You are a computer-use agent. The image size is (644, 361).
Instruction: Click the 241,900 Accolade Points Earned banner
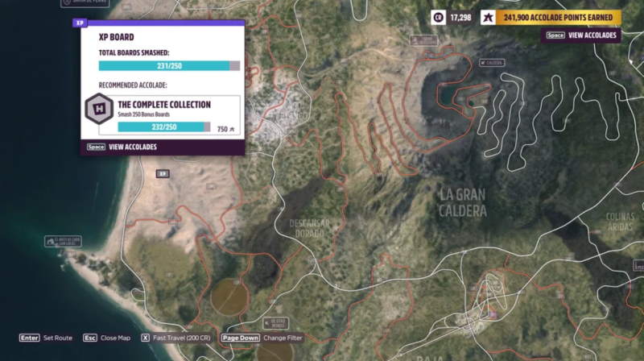[558, 18]
